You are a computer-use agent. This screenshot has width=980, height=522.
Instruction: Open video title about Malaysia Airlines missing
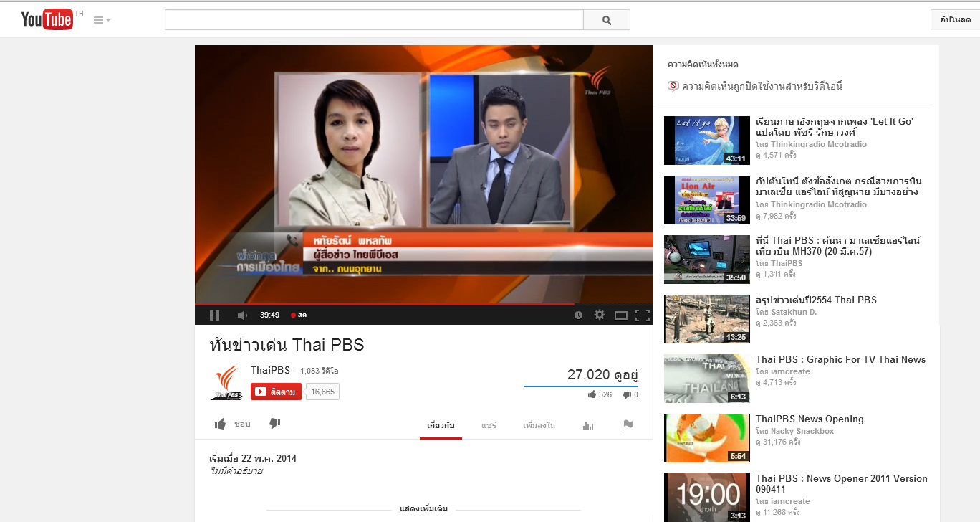pyautogui.click(x=837, y=186)
